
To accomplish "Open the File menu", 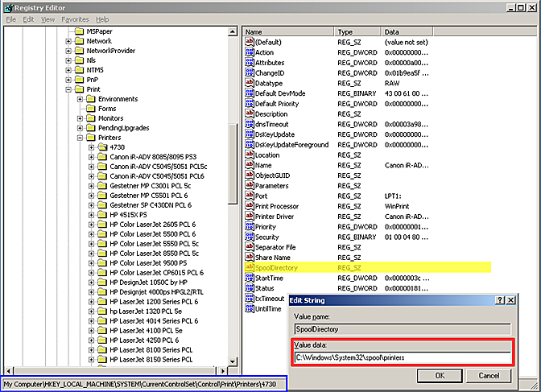I will click(11, 19).
